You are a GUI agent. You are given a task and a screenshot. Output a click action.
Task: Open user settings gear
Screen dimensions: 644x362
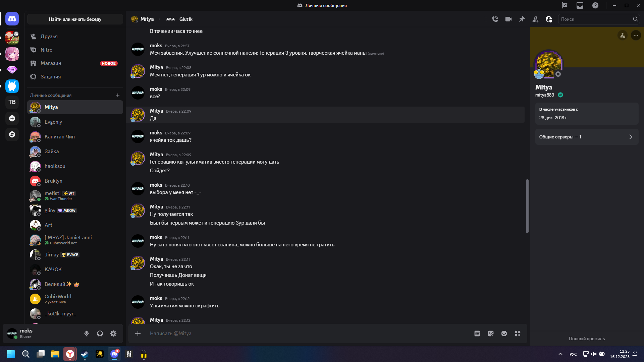click(113, 334)
